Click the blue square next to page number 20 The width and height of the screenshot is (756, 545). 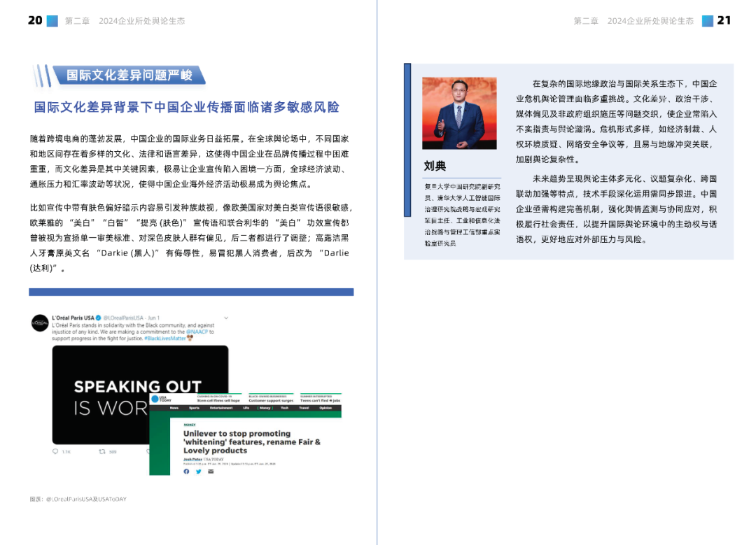(52, 21)
